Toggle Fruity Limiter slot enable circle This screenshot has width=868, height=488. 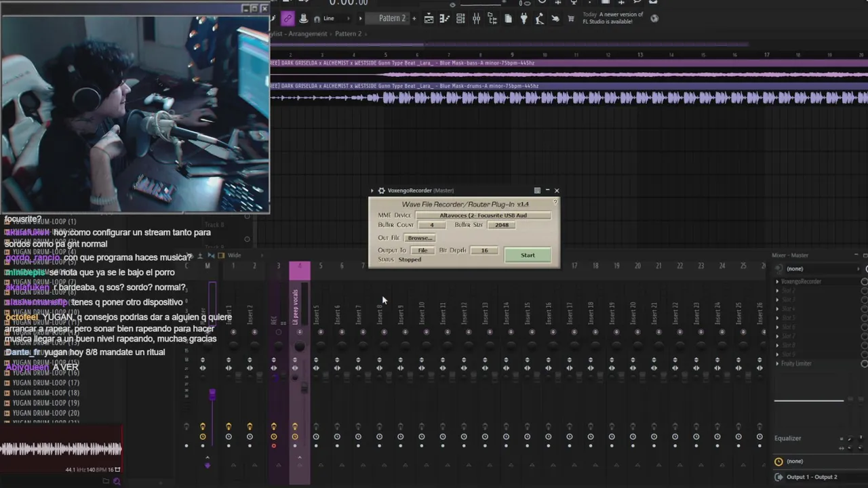[x=864, y=364]
